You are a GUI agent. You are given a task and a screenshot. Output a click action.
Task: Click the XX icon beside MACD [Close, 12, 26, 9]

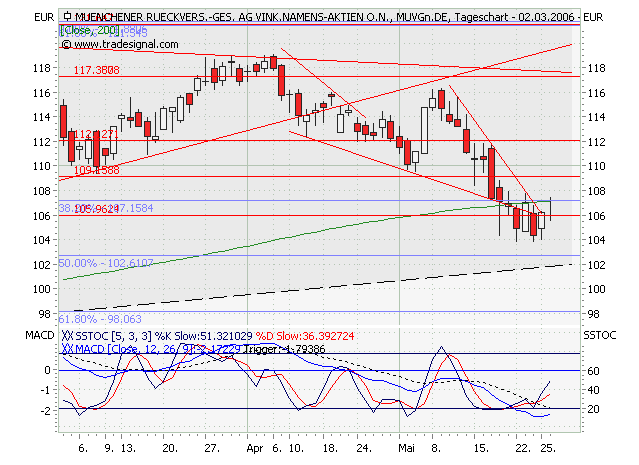point(67,349)
